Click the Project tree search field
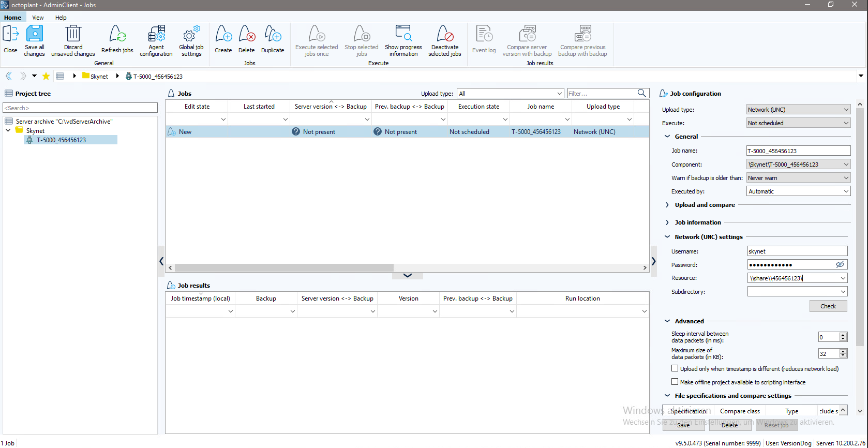Screen dimensions: 868x448 (x=80, y=108)
